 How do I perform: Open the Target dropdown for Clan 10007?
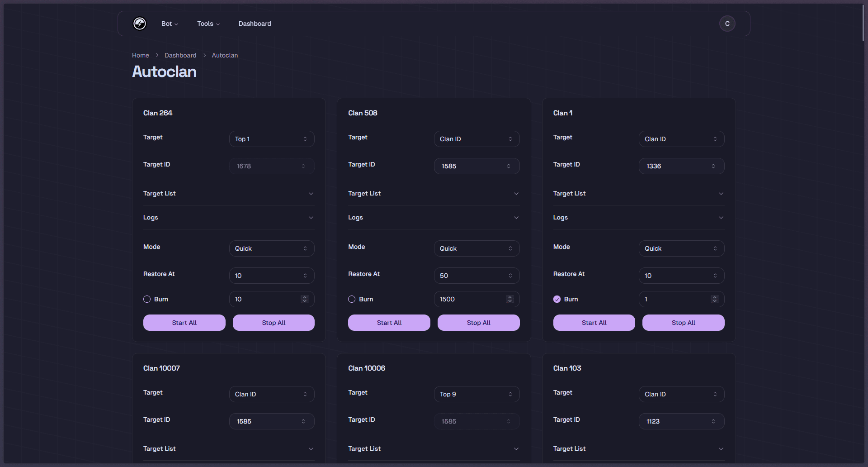(x=271, y=394)
